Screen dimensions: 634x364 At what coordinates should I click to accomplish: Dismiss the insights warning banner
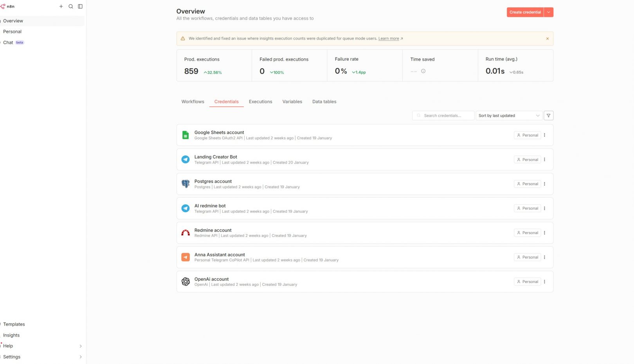[547, 39]
